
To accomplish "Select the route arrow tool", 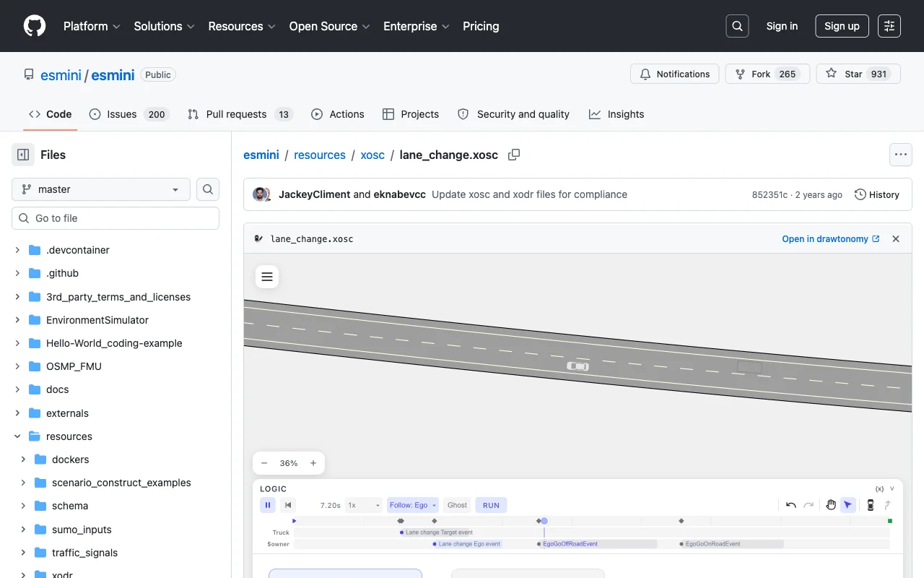I will 888,505.
